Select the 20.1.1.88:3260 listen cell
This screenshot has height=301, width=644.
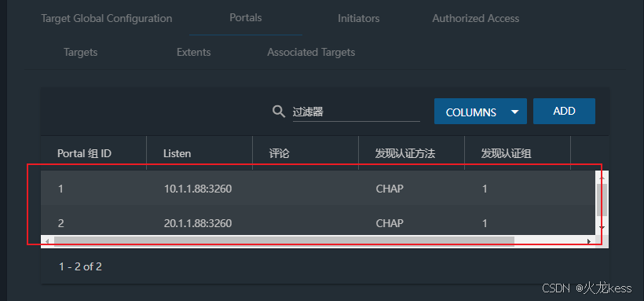[198, 223]
